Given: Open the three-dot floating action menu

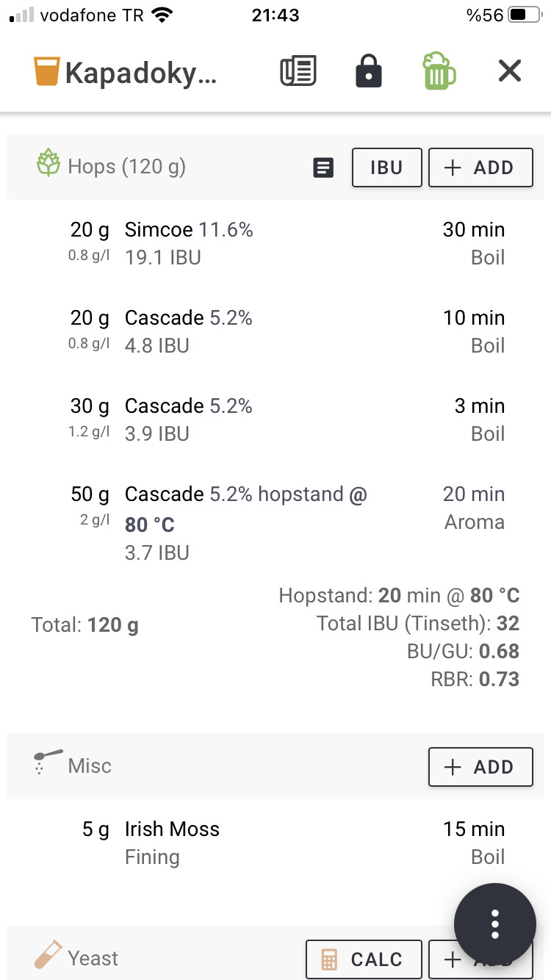Looking at the screenshot, I should click(495, 923).
